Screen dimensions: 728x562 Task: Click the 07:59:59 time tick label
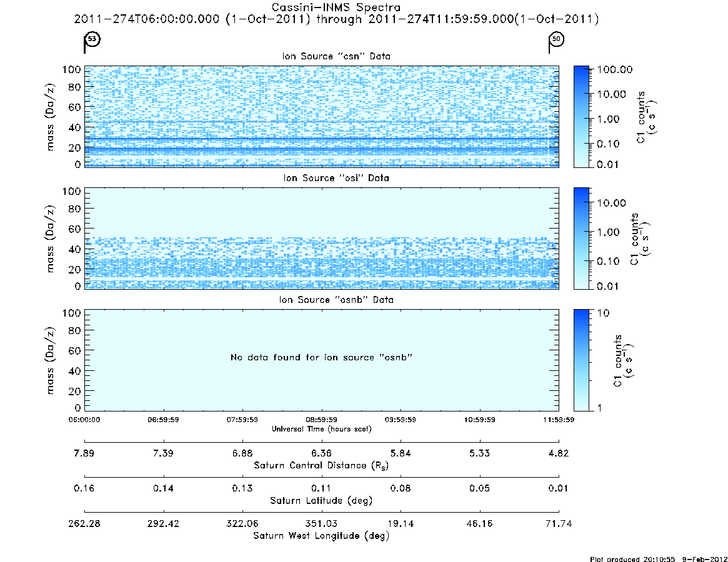(242, 420)
